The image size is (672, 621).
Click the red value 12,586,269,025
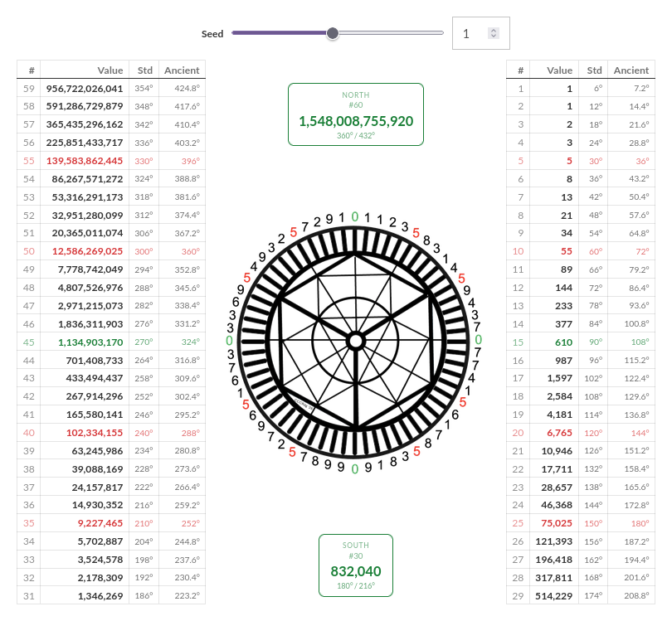tap(87, 251)
